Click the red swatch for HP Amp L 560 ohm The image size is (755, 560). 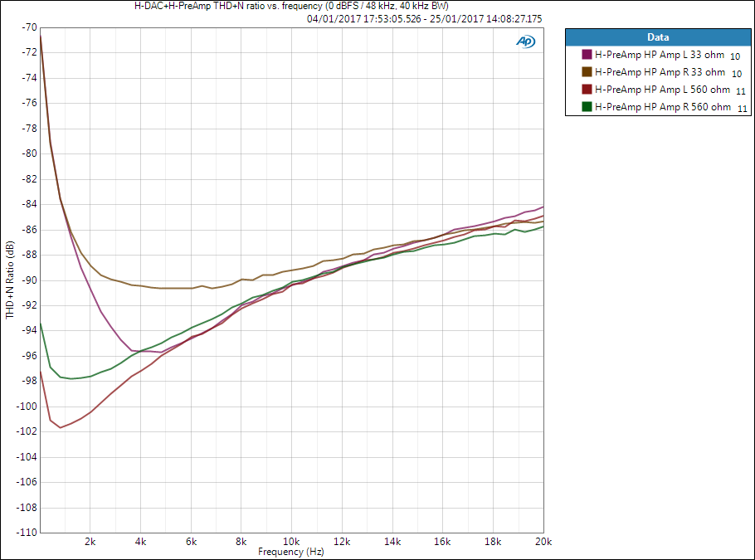pyautogui.click(x=587, y=89)
